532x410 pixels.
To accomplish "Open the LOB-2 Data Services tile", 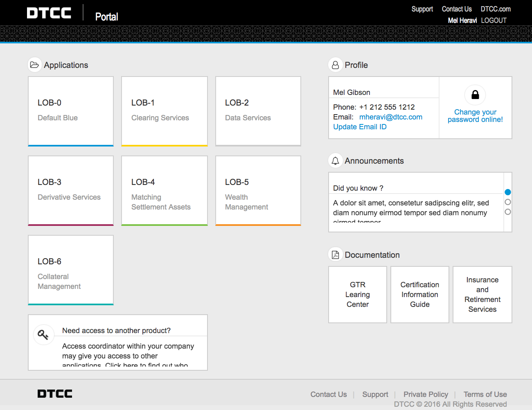I will (258, 111).
